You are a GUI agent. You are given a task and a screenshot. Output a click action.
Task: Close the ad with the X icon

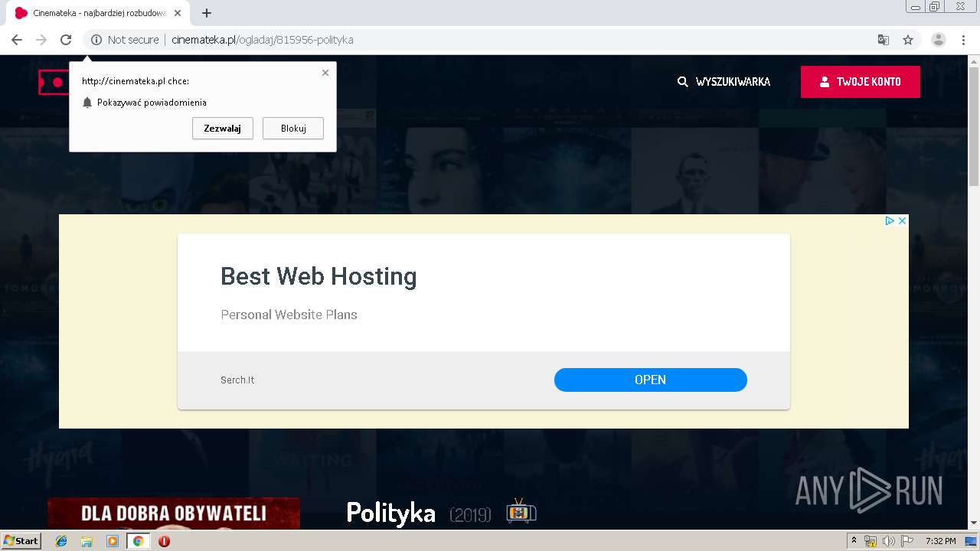click(902, 220)
